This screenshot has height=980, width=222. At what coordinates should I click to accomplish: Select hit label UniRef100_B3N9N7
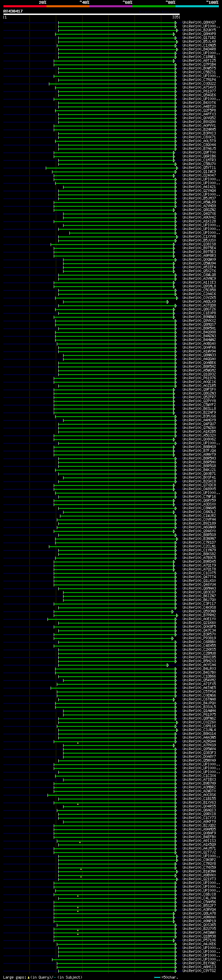click(x=199, y=539)
